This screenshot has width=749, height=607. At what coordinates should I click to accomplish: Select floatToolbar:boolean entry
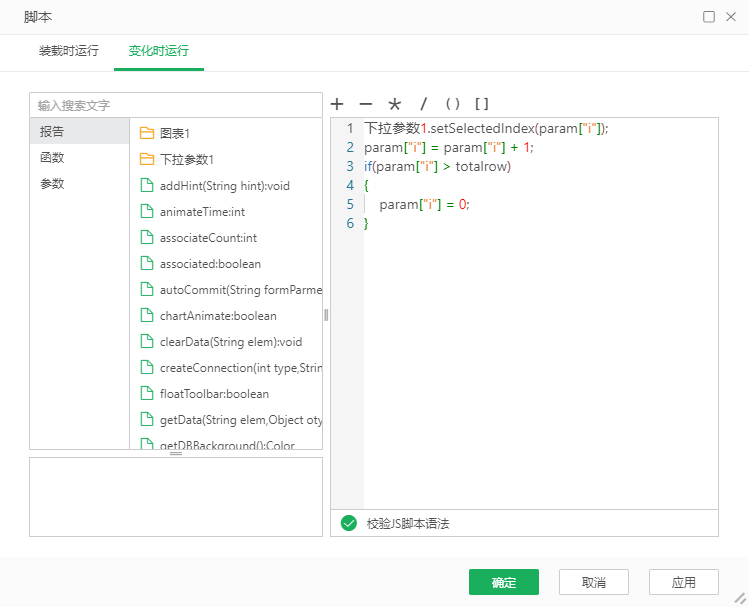coord(214,394)
